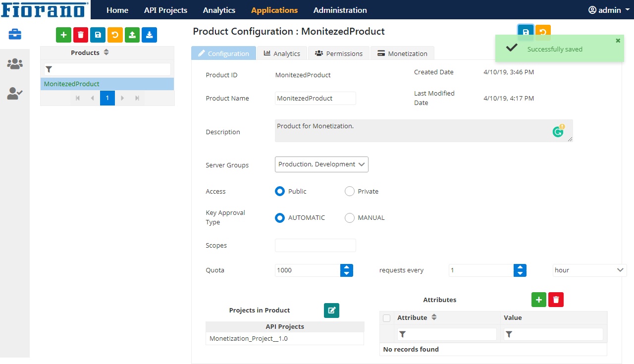
Task: Click the API Projects column header
Action: (x=285, y=326)
